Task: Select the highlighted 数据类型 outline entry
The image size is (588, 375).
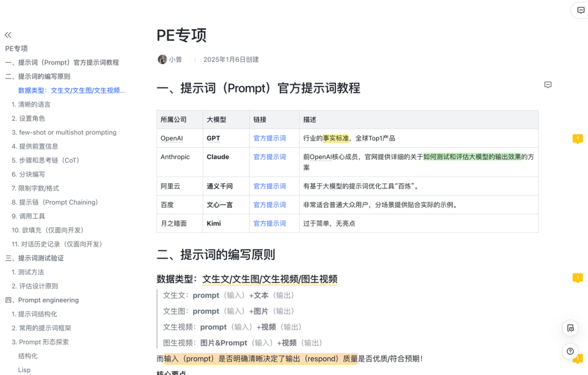Action: coord(71,90)
